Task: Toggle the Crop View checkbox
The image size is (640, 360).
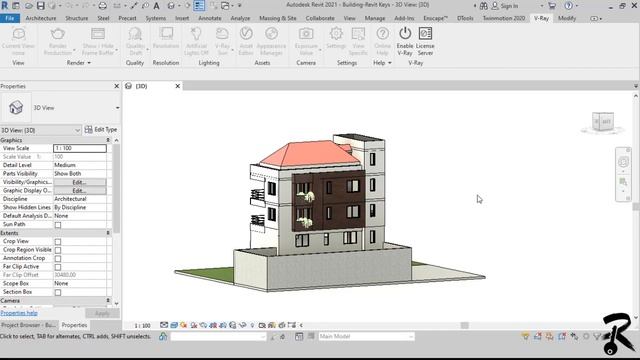Action: tap(58, 242)
